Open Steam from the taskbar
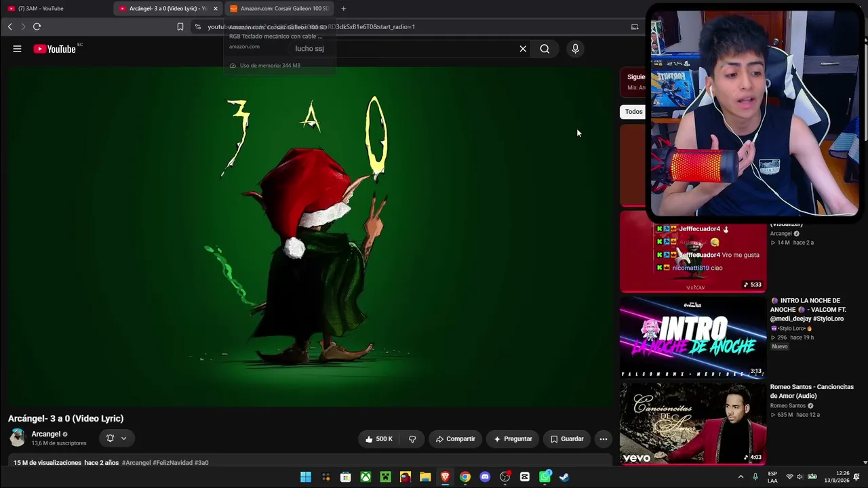This screenshot has height=488, width=868. tap(564, 477)
